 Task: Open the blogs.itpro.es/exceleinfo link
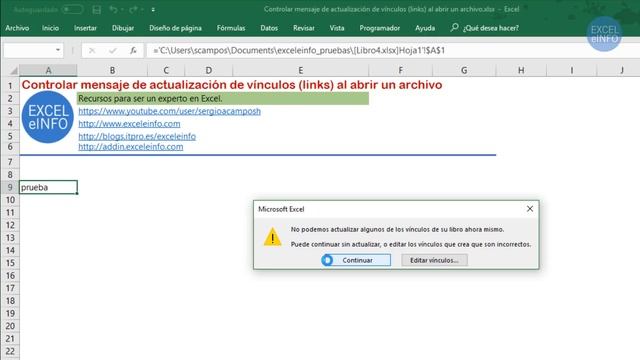[137, 136]
